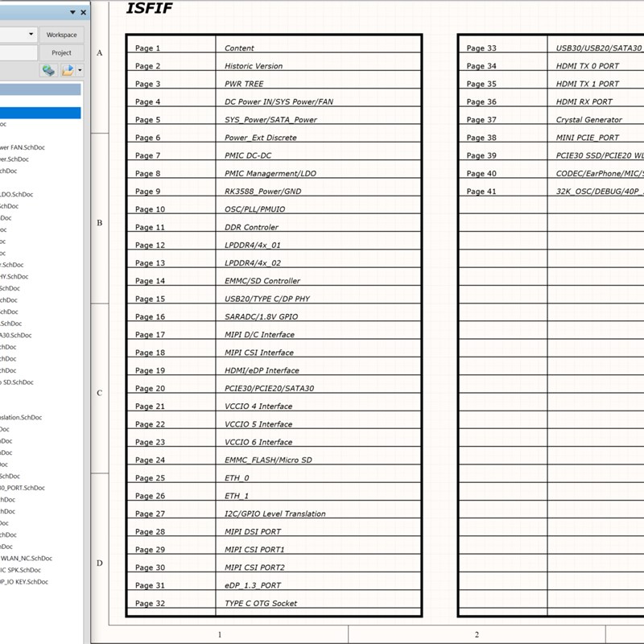Click the project name input field
Image resolution: width=644 pixels, height=644 pixels.
pyautogui.click(x=19, y=52)
